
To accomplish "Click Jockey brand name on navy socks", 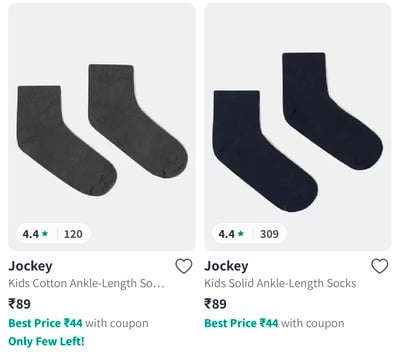I will 226,266.
